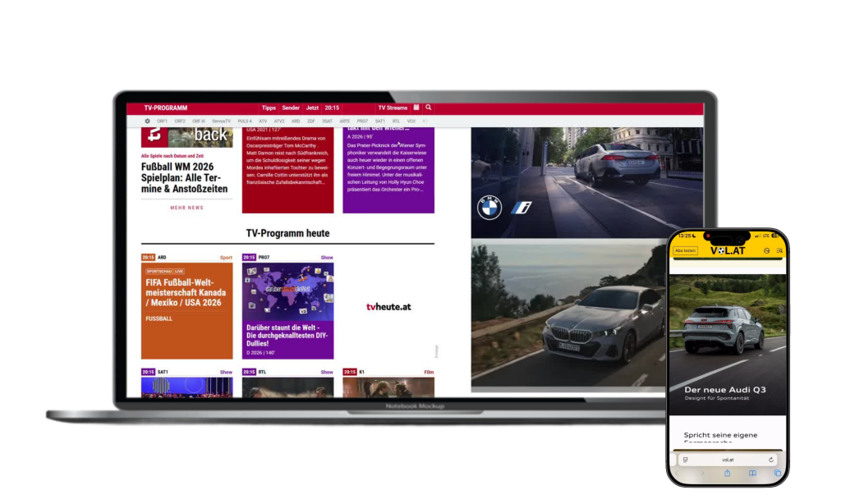Open the red USA 2021 film card

[x=287, y=170]
